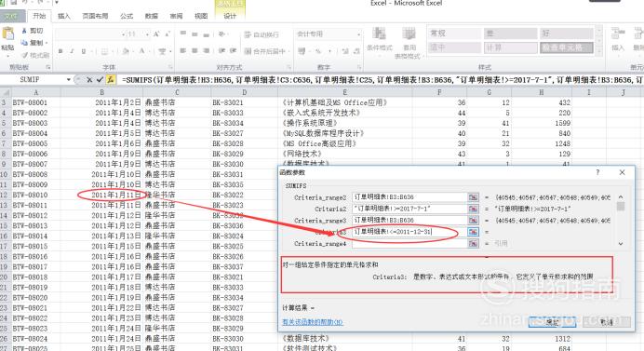The height and width of the screenshot is (351, 644).
Task: Switch to the 页面布局 tab
Action: pos(95,16)
